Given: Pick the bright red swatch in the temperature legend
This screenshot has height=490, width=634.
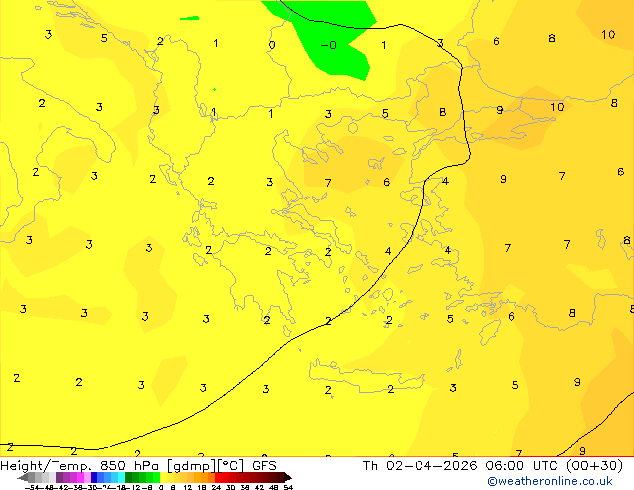Looking at the screenshot, I should (218, 478).
